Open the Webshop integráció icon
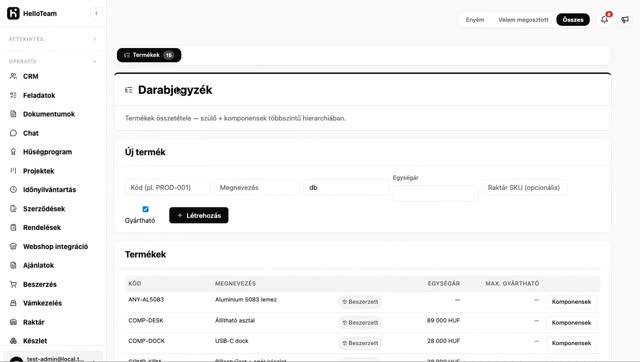The image size is (640, 362). (13, 246)
